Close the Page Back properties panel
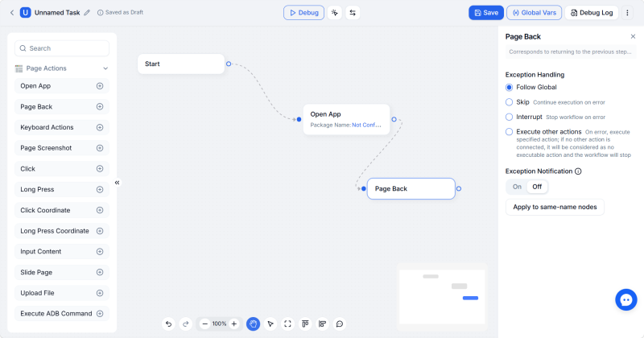The width and height of the screenshot is (644, 338). click(x=633, y=36)
